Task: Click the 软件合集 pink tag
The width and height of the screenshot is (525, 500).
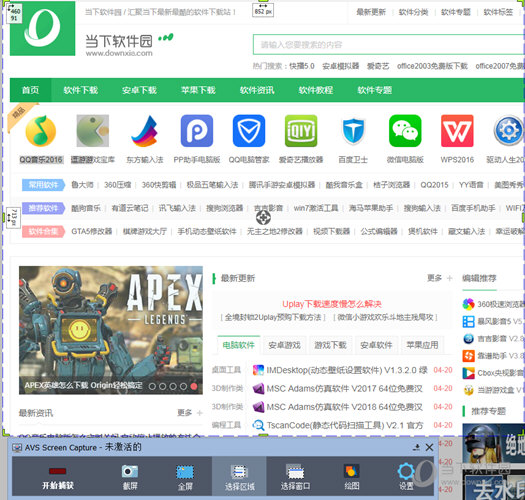Action: (44, 231)
